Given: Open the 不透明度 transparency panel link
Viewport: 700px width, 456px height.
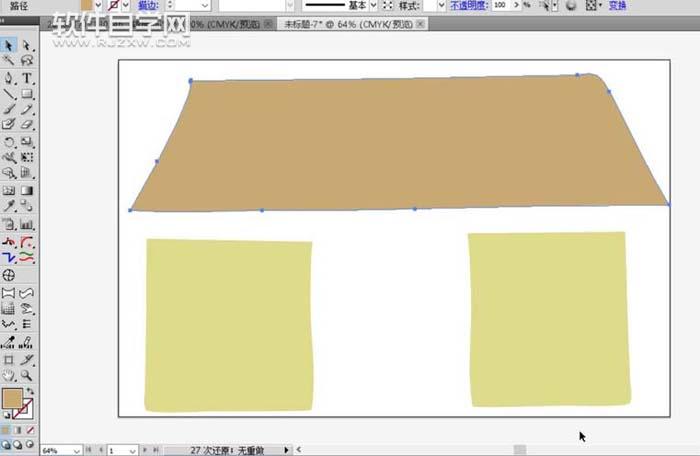Looking at the screenshot, I should point(468,5).
